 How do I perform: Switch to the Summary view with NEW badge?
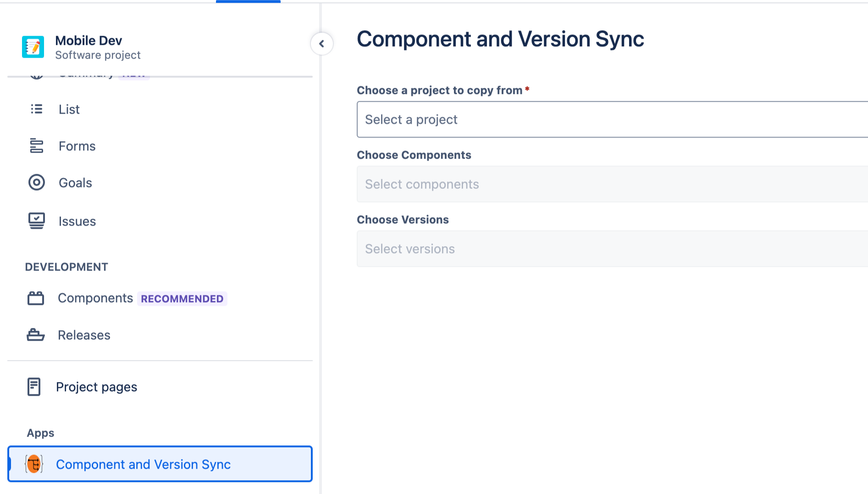pyautogui.click(x=87, y=73)
